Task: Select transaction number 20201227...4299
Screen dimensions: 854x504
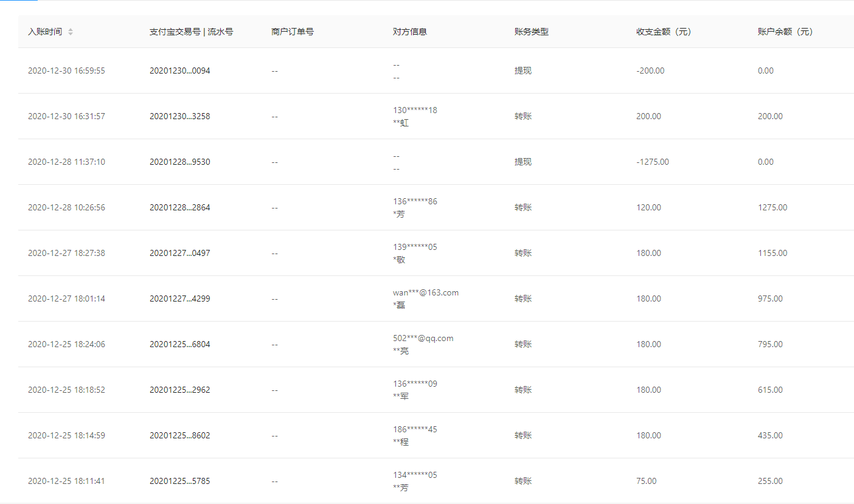Action: click(179, 299)
